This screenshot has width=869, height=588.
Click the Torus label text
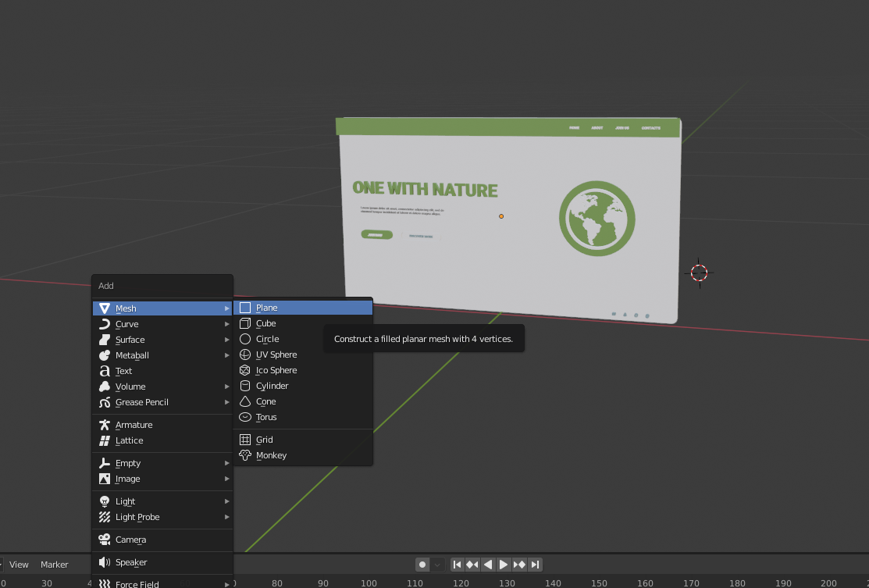pos(266,417)
